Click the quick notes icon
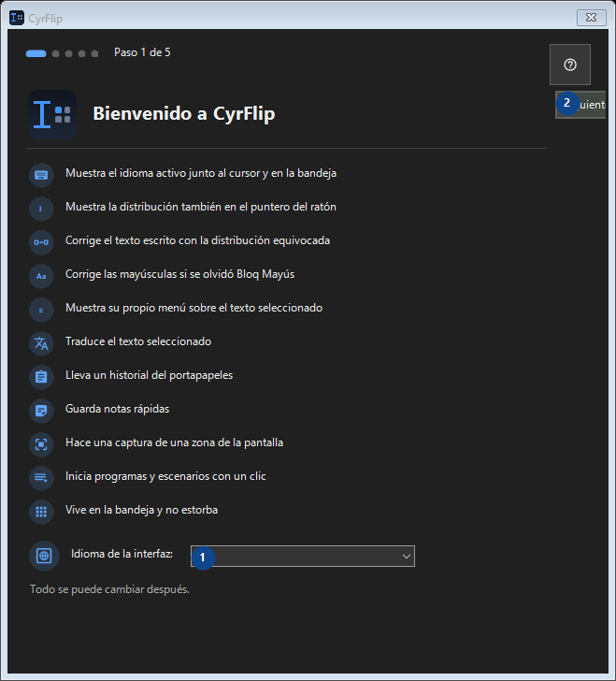Image resolution: width=616 pixels, height=681 pixels. tap(41, 411)
